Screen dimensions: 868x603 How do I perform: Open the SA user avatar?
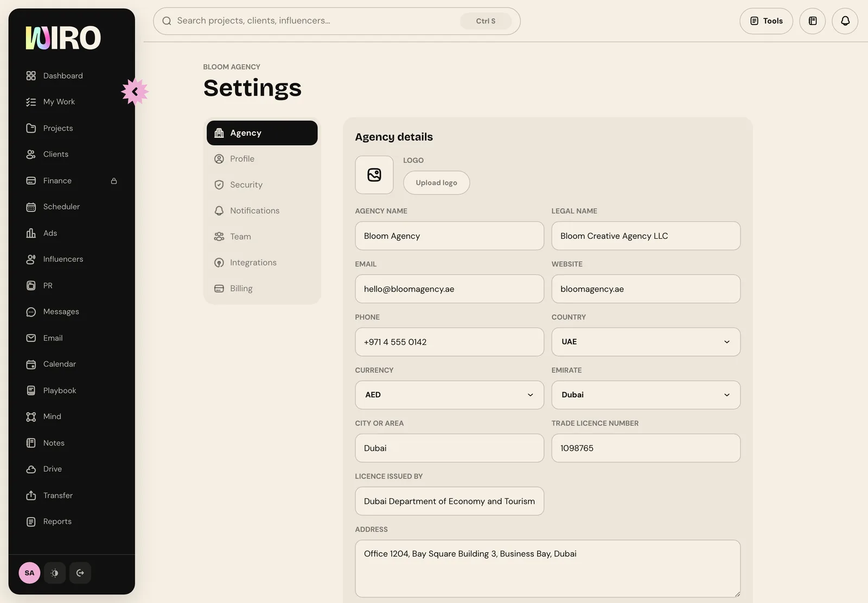coord(29,573)
